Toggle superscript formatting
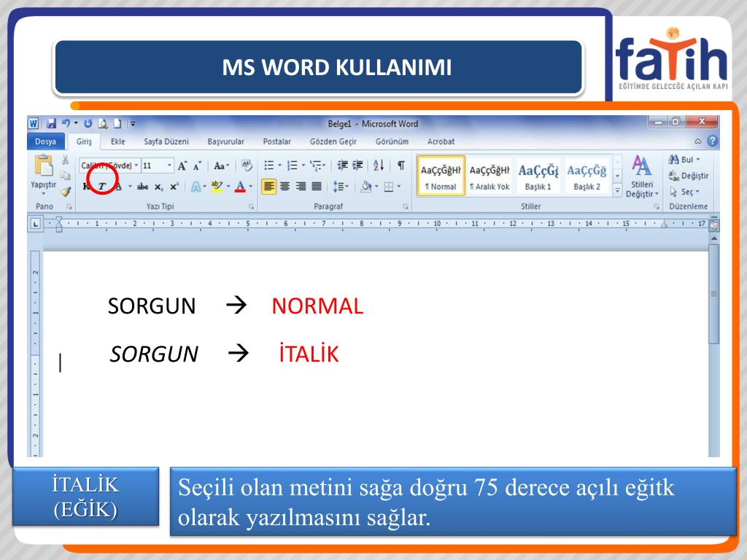The width and height of the screenshot is (747, 560). [x=174, y=187]
